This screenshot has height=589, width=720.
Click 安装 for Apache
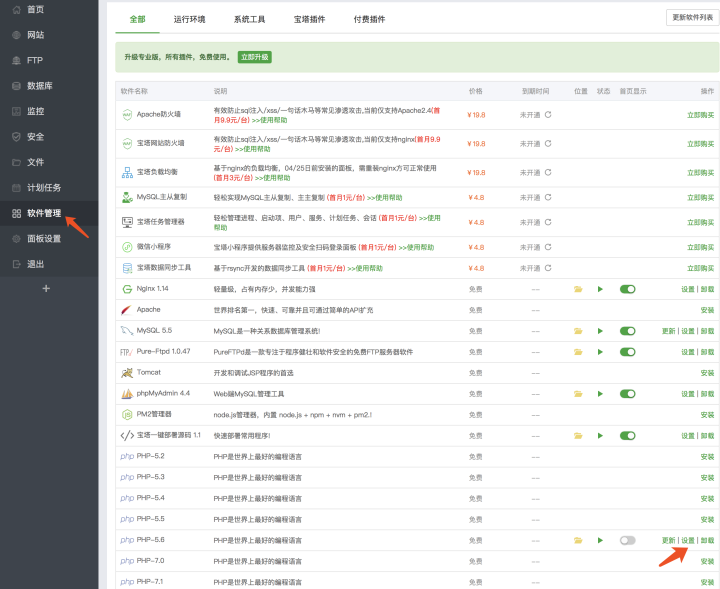(708, 310)
